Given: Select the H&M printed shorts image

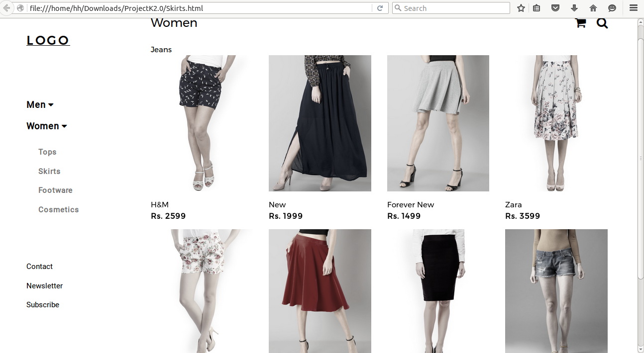Looking at the screenshot, I should pos(202,123).
